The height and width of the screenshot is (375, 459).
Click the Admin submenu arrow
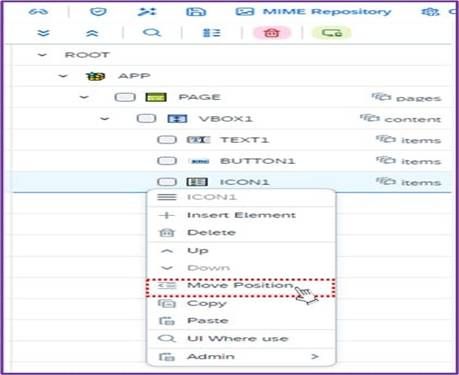(314, 357)
